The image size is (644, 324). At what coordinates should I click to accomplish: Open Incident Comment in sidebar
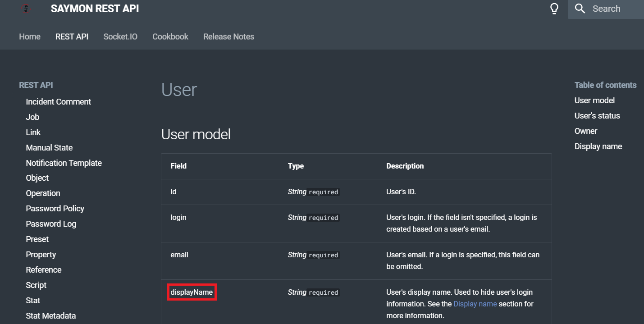tap(59, 102)
